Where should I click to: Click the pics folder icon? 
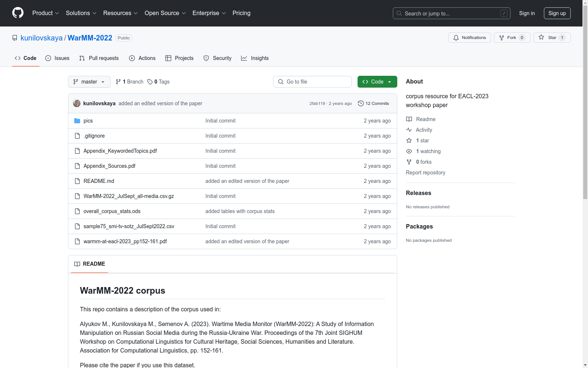click(77, 121)
